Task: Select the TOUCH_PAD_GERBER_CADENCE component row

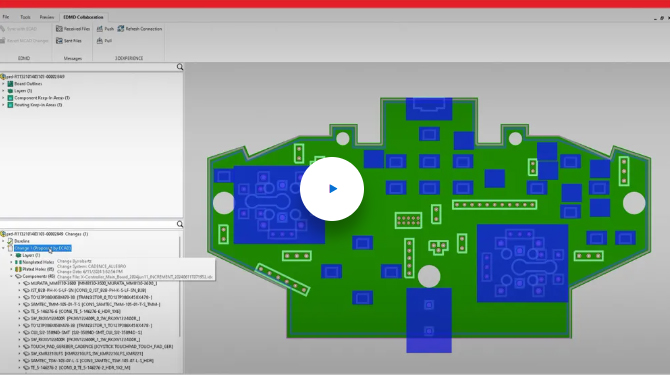Action: point(102,346)
